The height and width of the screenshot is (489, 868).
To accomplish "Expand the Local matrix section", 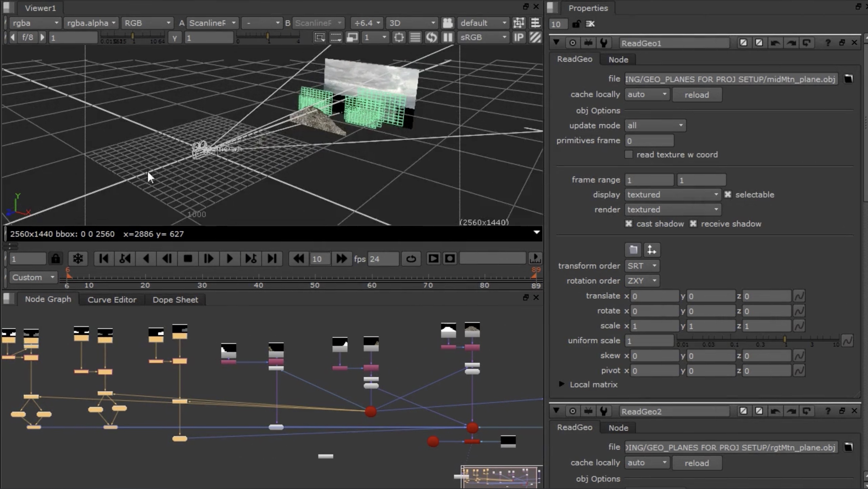I will (562, 384).
